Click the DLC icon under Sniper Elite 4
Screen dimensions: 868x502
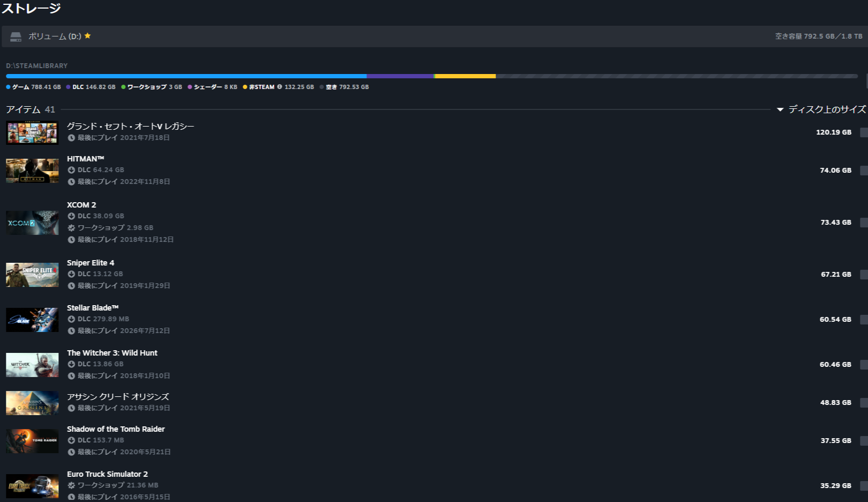pos(71,274)
